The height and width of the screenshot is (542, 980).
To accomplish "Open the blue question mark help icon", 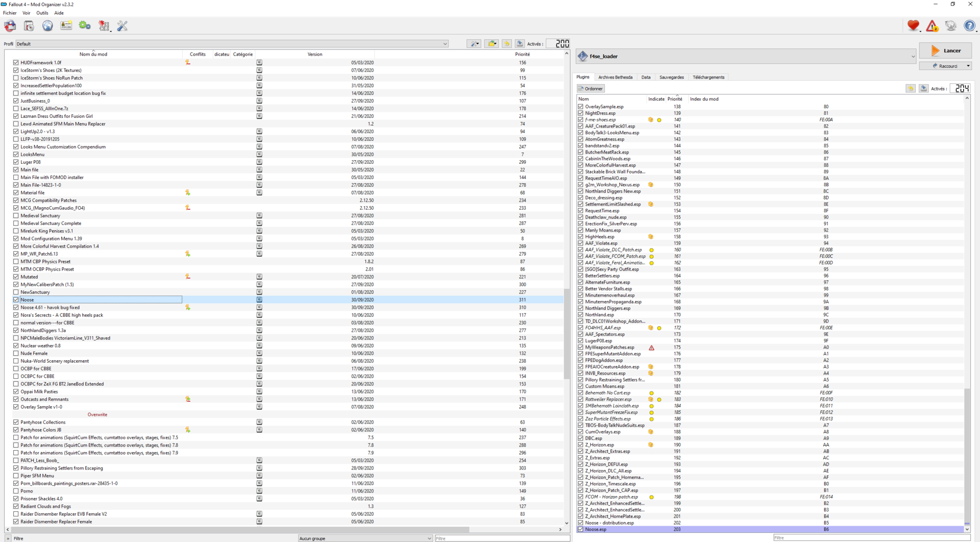I will coord(969,26).
